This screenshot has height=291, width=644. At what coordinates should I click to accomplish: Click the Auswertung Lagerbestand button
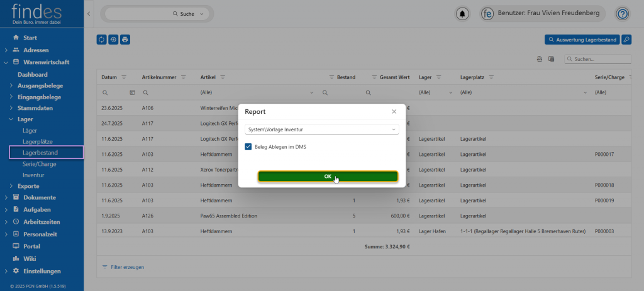pos(582,40)
